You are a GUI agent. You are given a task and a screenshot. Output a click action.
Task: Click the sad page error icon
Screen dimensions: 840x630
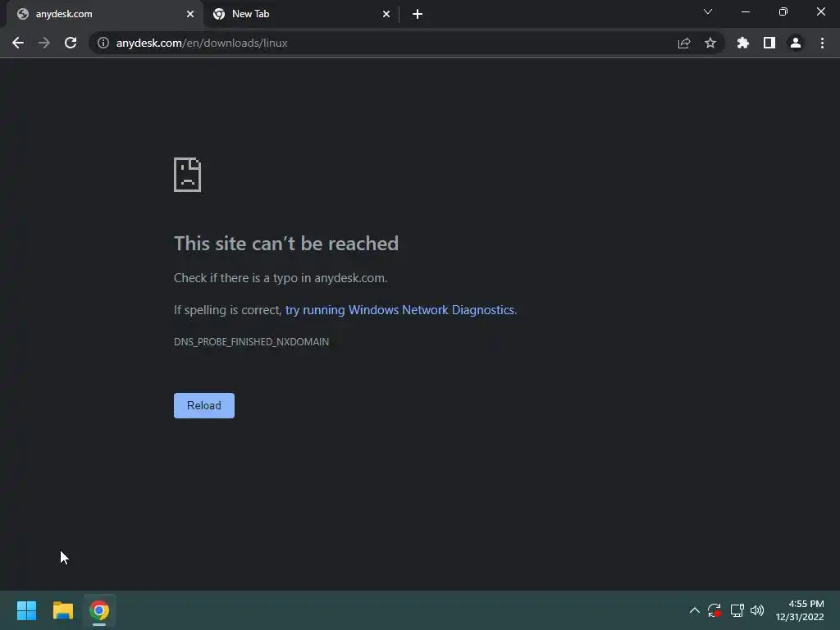(188, 175)
